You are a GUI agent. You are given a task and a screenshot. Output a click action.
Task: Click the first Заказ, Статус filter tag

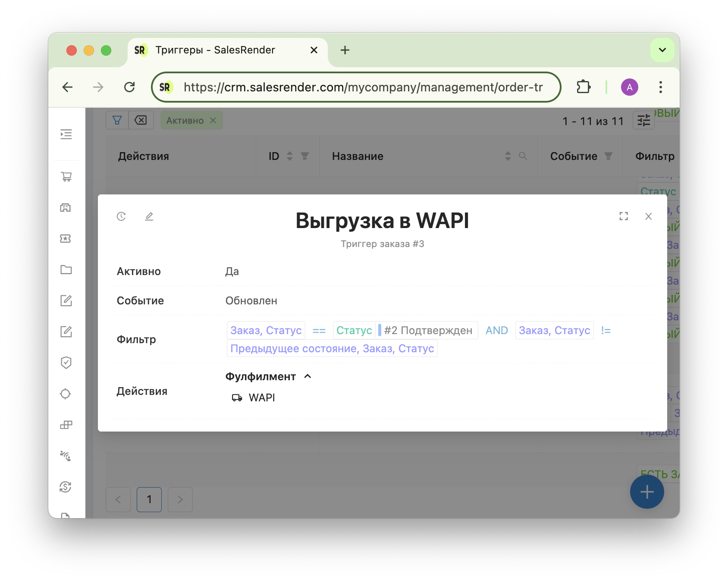pyautogui.click(x=266, y=330)
